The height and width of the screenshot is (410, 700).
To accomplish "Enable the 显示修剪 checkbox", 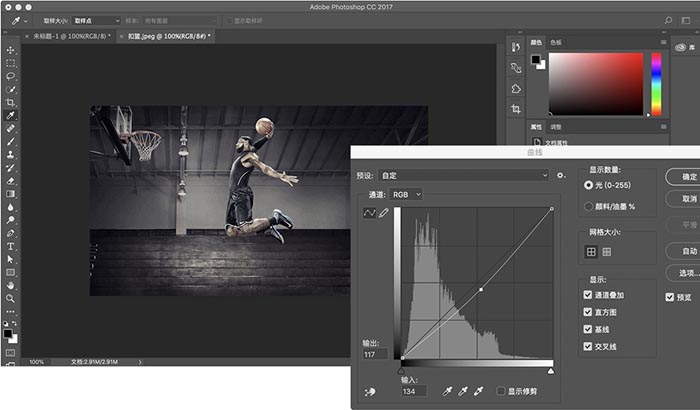I will coord(501,391).
